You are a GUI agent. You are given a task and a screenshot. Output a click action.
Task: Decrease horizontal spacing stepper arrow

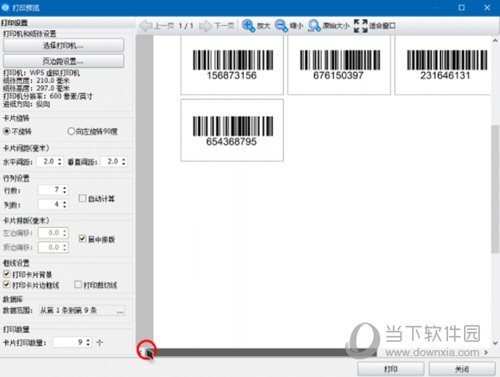(x=60, y=164)
